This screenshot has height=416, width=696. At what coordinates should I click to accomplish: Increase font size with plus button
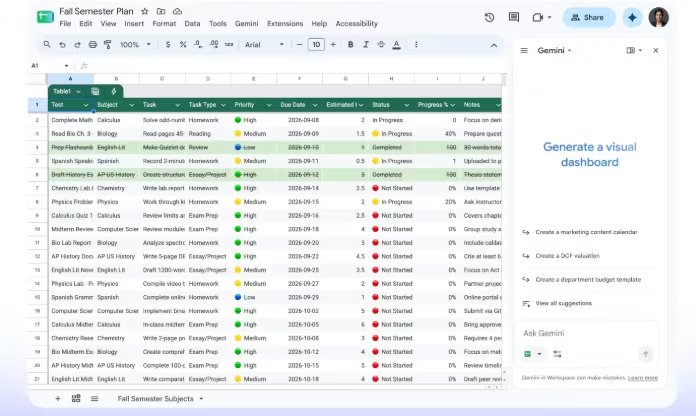[x=333, y=44]
